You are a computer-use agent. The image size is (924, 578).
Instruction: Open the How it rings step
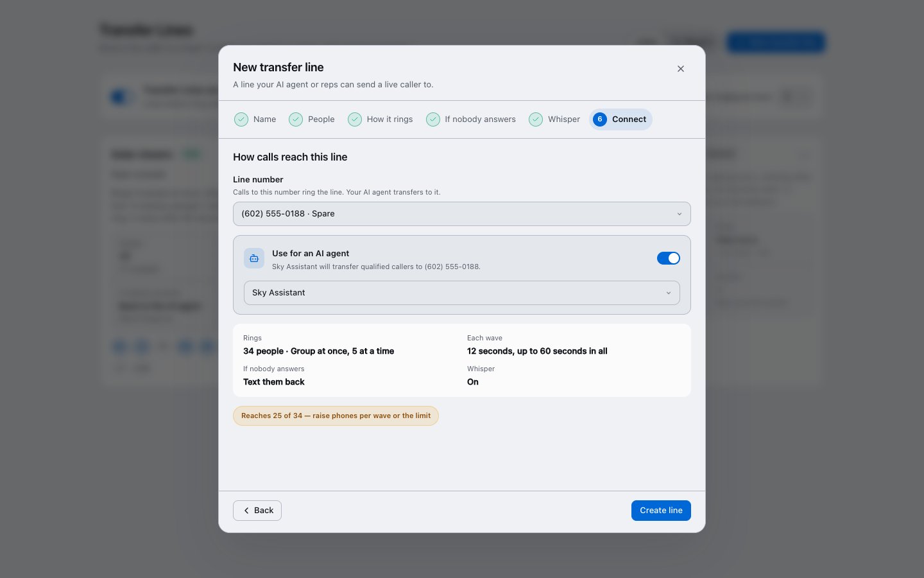tap(381, 119)
